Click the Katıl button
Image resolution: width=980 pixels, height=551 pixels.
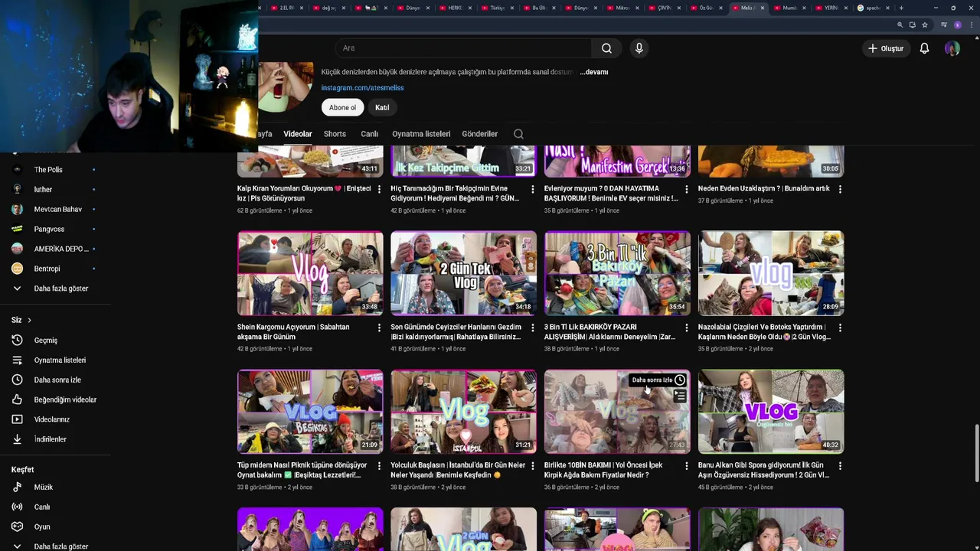[x=382, y=108]
